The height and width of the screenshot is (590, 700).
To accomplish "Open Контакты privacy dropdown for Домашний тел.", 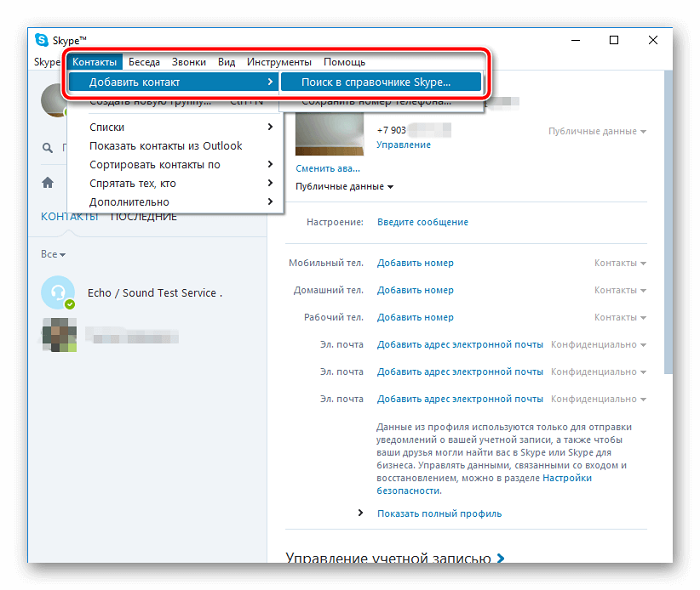I will coord(620,290).
